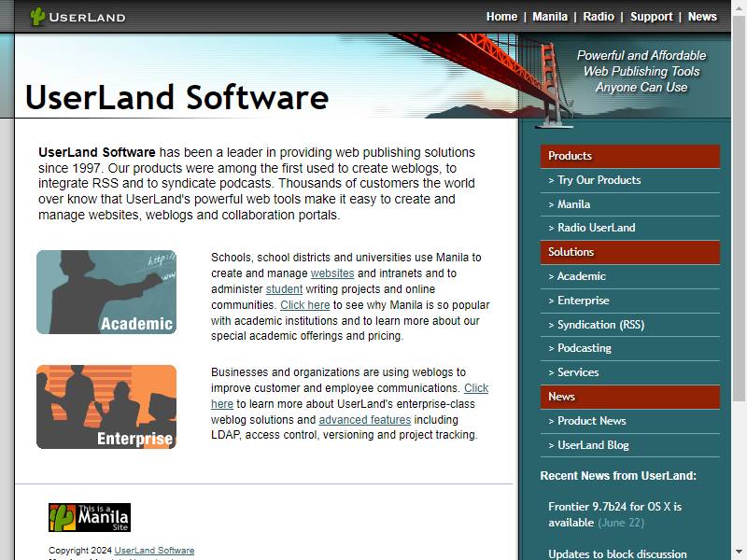Click 'Click here' about academic Manila
Image resolution: width=747 pixels, height=560 pixels.
click(x=305, y=305)
